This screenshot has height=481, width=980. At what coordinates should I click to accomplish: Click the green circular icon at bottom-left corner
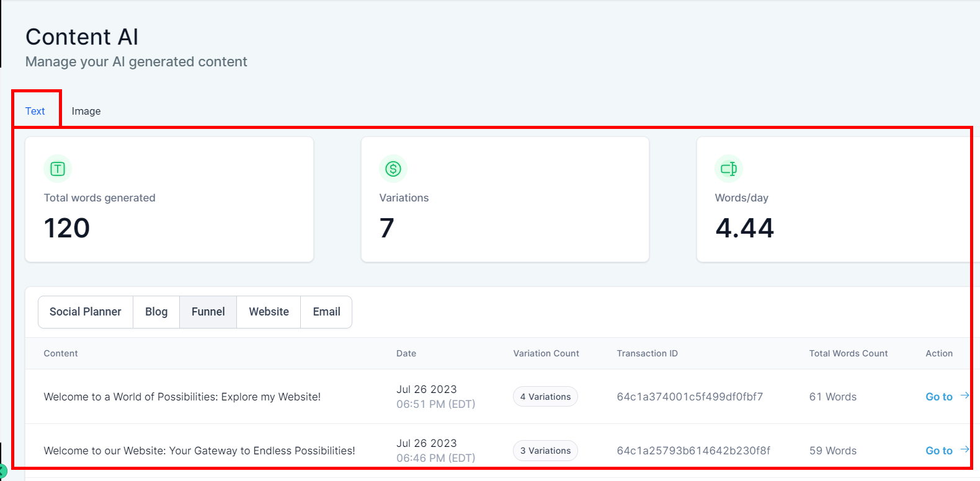point(2,472)
